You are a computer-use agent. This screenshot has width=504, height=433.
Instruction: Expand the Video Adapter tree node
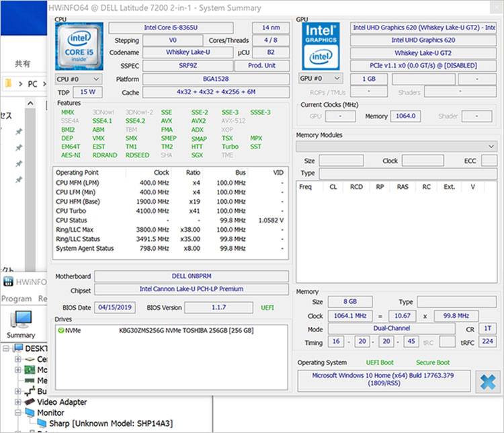[18, 401]
